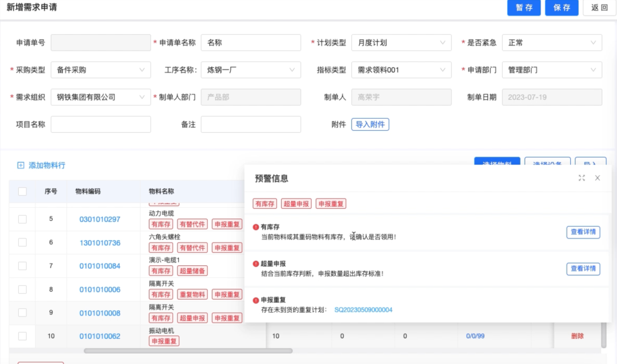Expand the 预警信息 dialog to fullscreen
617x364 pixels.
582,178
